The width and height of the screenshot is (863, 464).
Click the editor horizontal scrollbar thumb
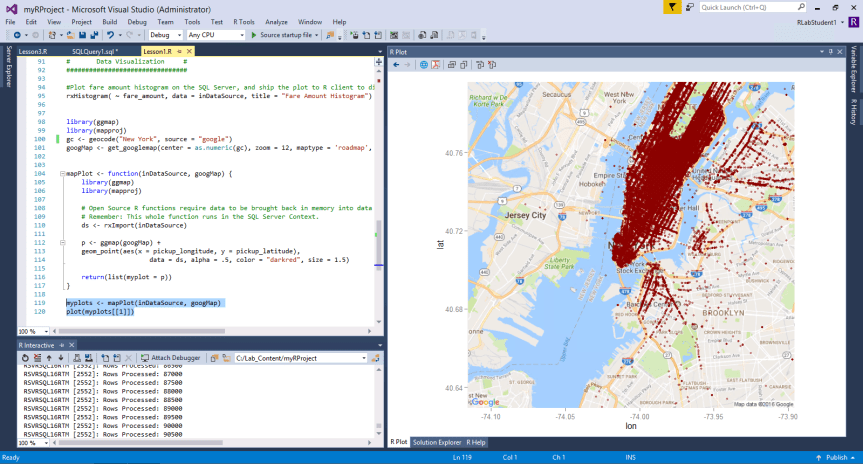[x=142, y=331]
